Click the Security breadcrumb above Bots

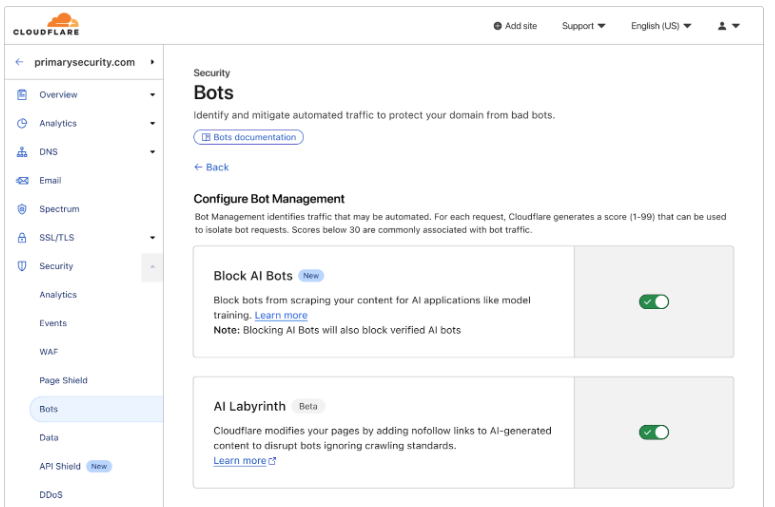pyautogui.click(x=212, y=73)
